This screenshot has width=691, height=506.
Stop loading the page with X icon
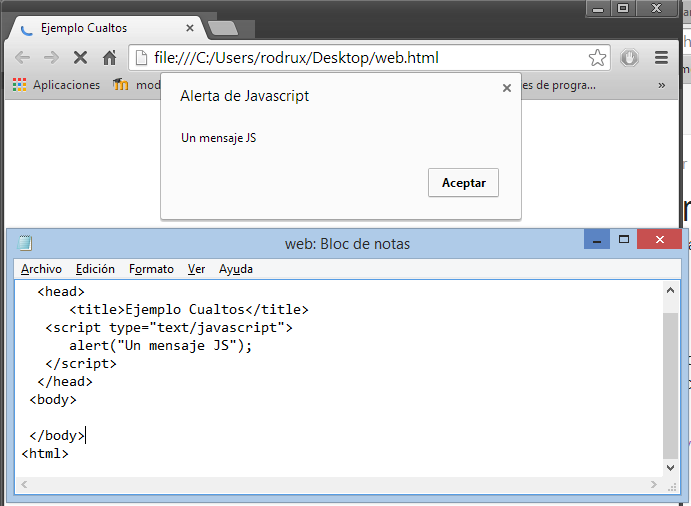(80, 58)
